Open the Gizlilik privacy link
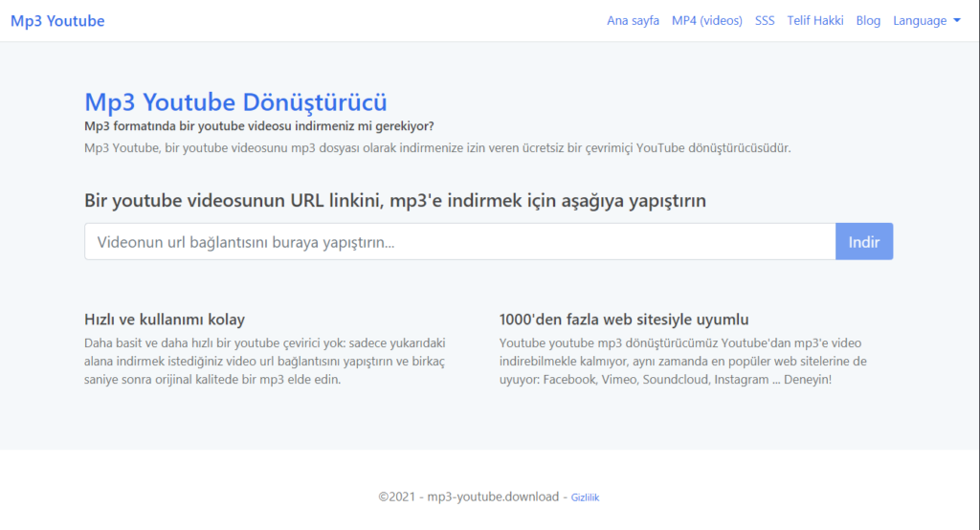Image resolution: width=980 pixels, height=530 pixels. pyautogui.click(x=585, y=497)
